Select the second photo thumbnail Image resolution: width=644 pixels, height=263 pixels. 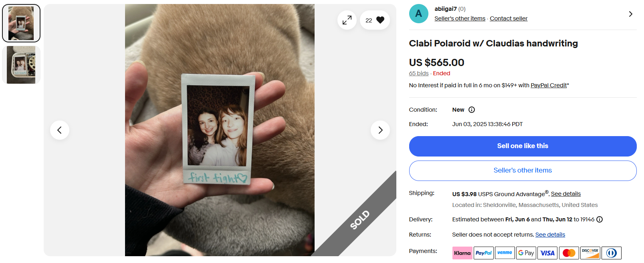tap(21, 65)
